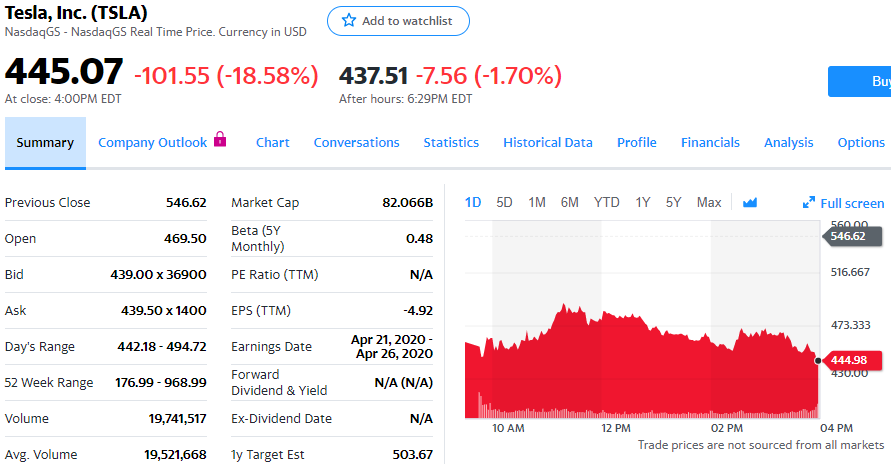
Task: Select the 6M chart range
Action: (569, 203)
